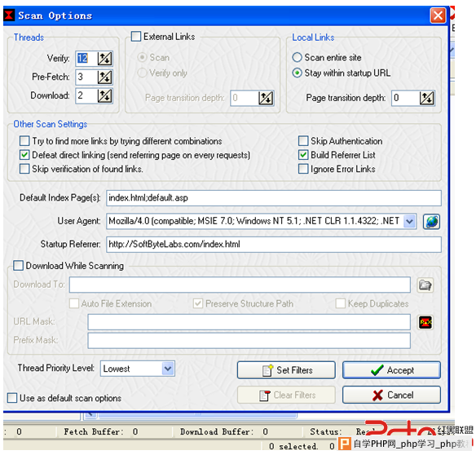476x455 pixels.
Task: Enable the External Links checkbox
Action: pos(136,37)
